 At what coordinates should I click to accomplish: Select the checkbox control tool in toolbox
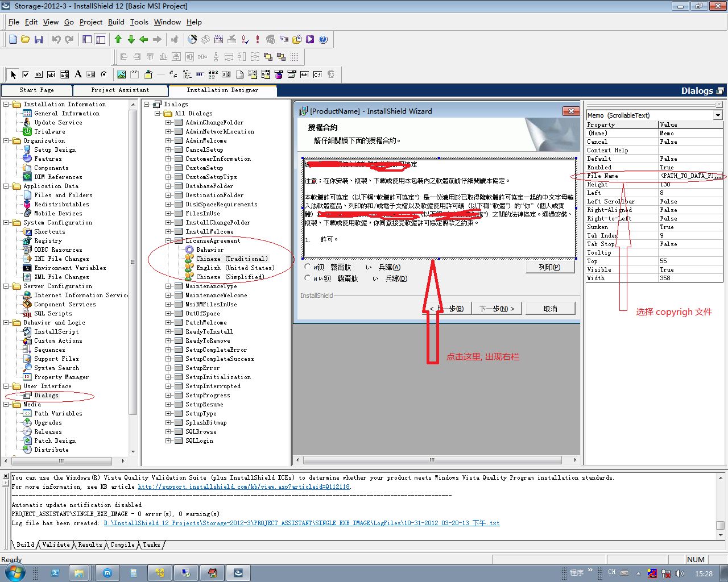click(26, 74)
